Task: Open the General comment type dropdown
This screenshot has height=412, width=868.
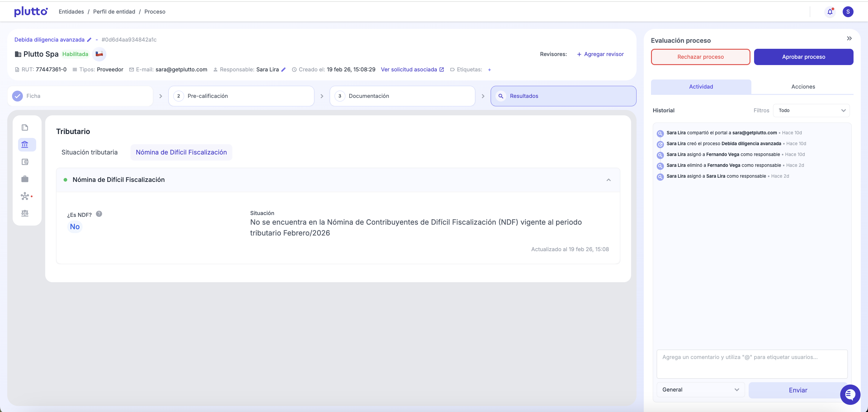Action: [700, 390]
